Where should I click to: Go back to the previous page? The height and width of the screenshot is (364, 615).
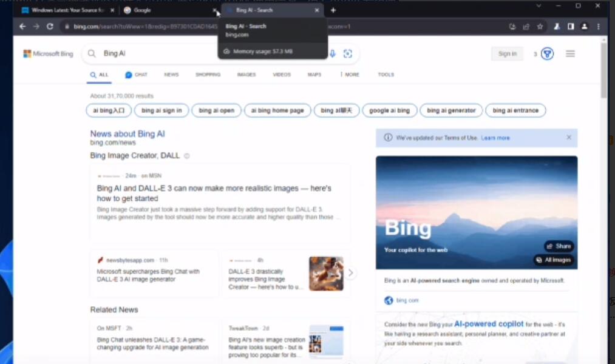point(22,26)
